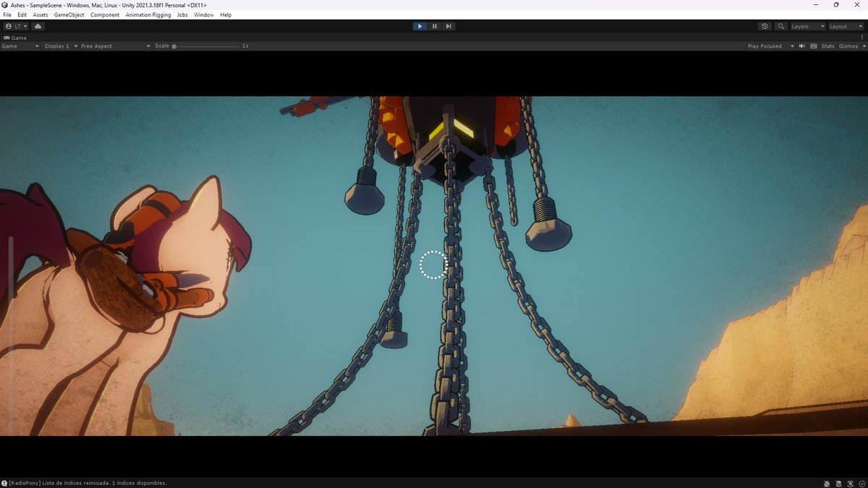Click the global search magnifier icon

pyautogui.click(x=780, y=26)
